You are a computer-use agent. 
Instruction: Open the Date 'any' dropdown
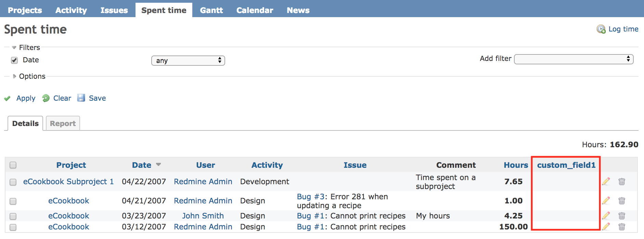pos(188,61)
